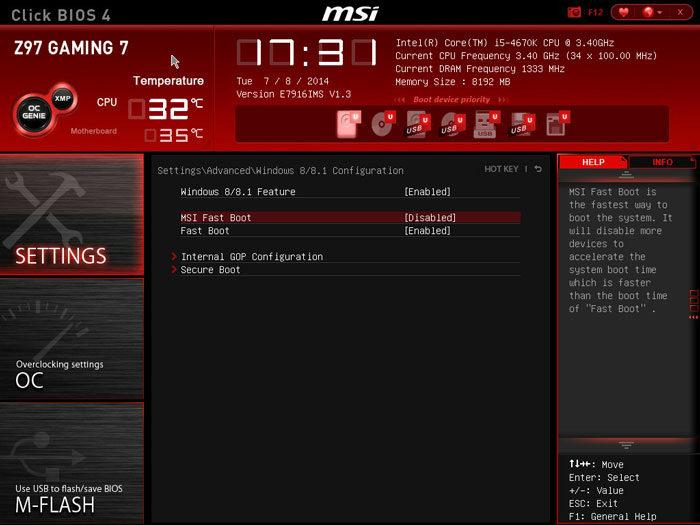Image resolution: width=700 pixels, height=525 pixels.
Task: Select the USB floppy boot device icon
Action: 521,124
